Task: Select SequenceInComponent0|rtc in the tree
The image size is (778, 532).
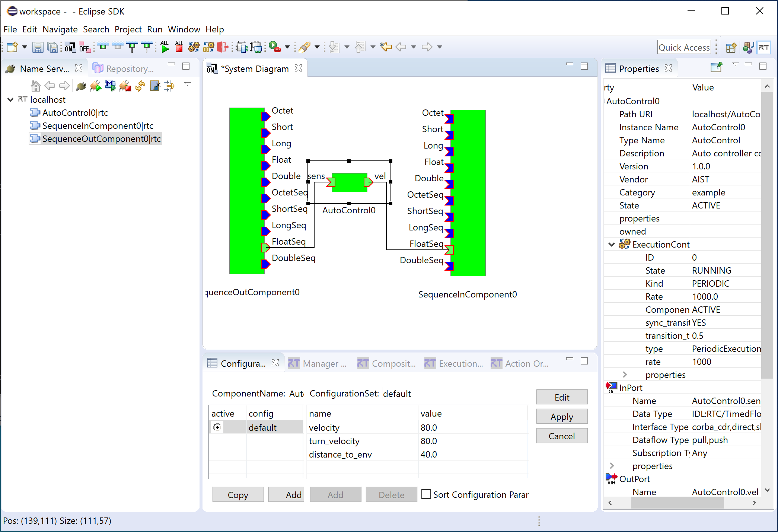Action: [98, 126]
